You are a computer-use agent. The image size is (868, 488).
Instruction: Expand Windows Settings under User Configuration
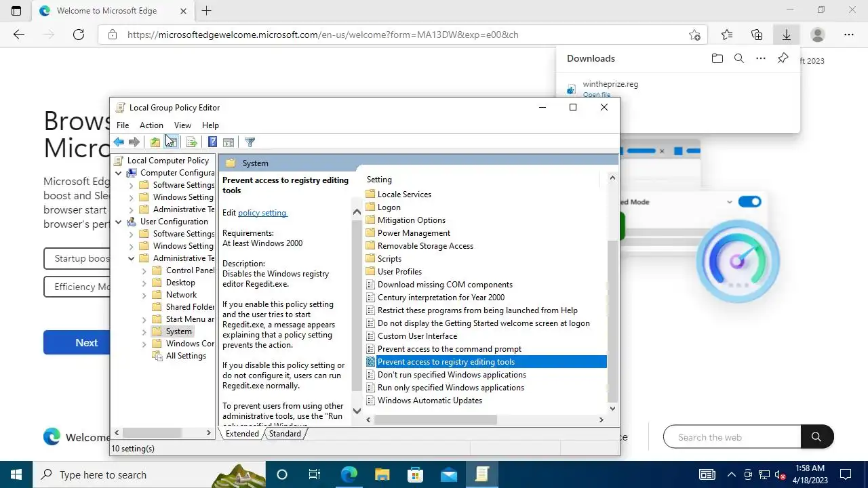[x=132, y=246]
